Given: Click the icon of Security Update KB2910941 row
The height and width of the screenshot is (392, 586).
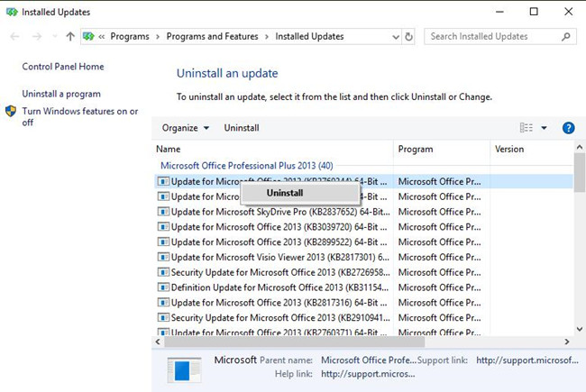Looking at the screenshot, I should pos(163,318).
